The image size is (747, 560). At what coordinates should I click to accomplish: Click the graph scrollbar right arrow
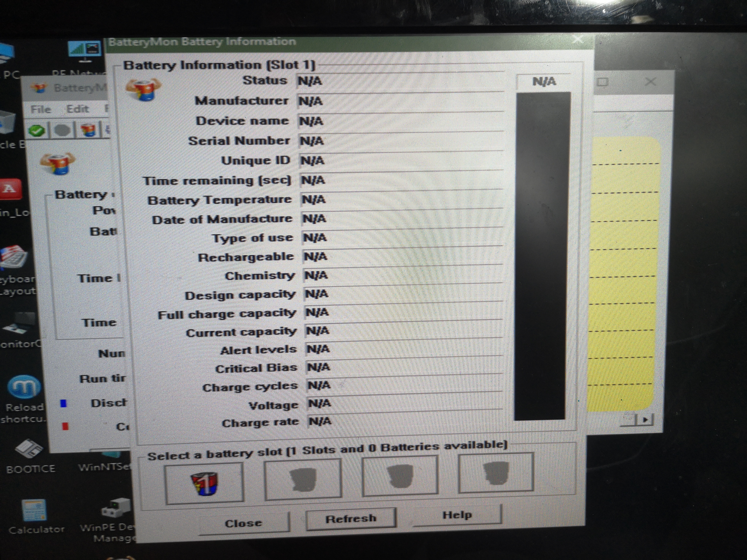point(645,420)
